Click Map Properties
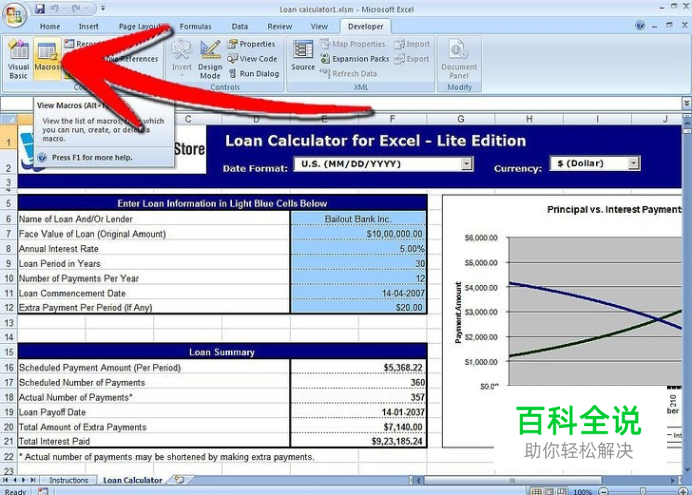The height and width of the screenshot is (495, 692). pyautogui.click(x=353, y=44)
